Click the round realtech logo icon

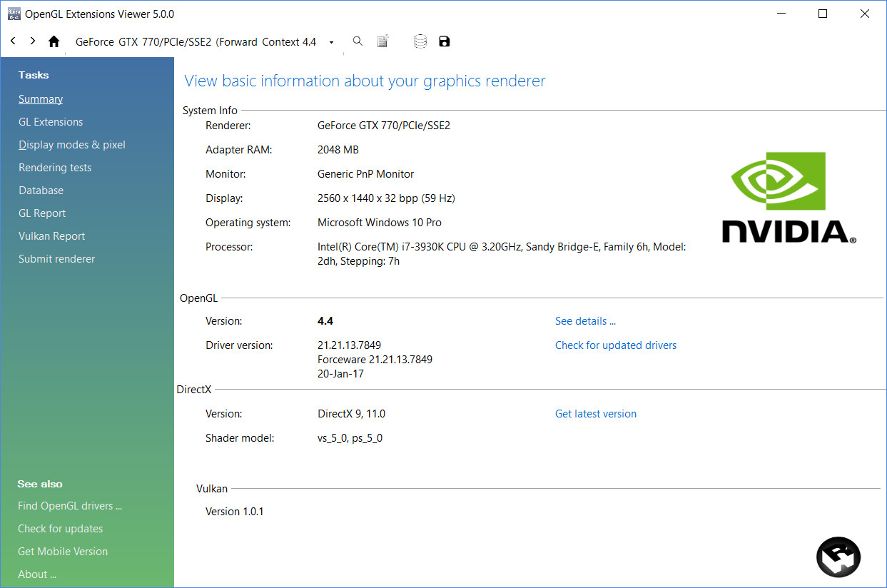tap(838, 557)
